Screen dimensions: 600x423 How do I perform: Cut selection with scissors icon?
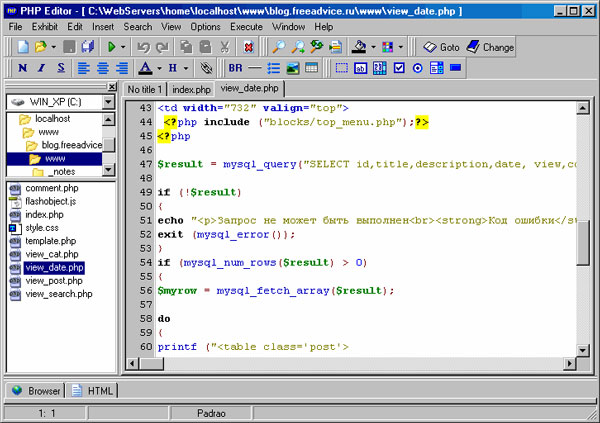tap(225, 47)
